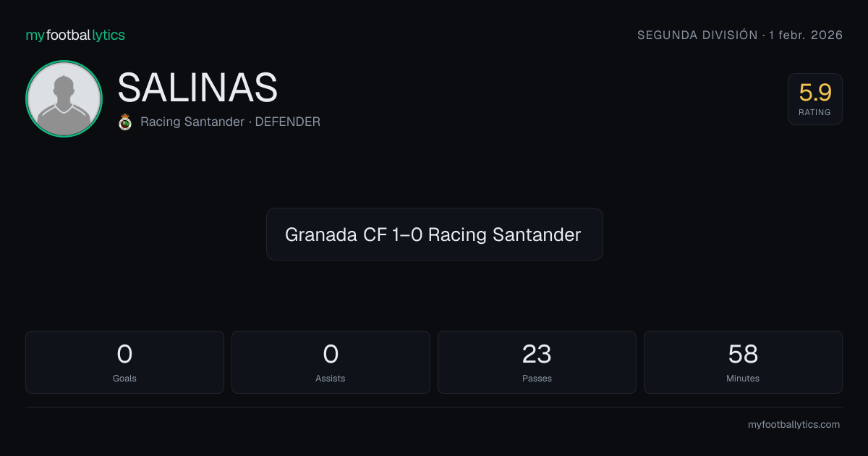Click the 0 goals number

(x=124, y=354)
